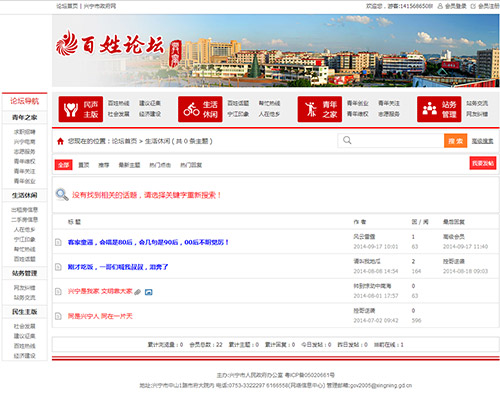The height and width of the screenshot is (399, 500).
Task: Click the 会员登录 link at top right
Action: tap(456, 6)
